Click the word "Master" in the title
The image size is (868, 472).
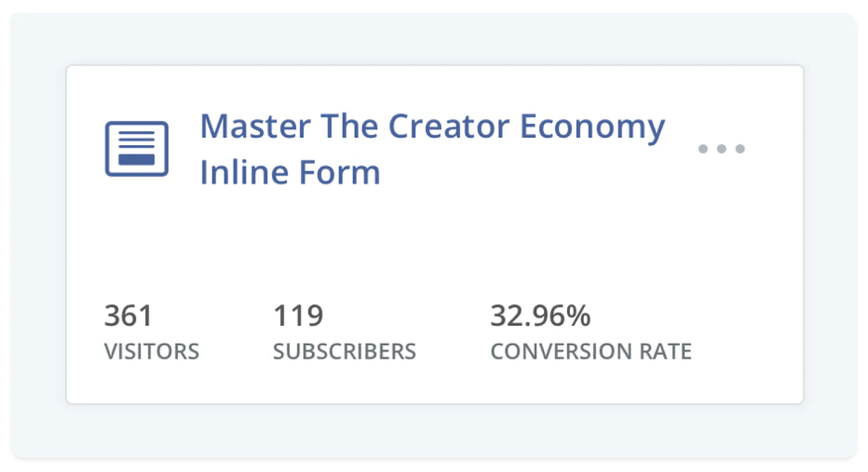pyautogui.click(x=255, y=126)
